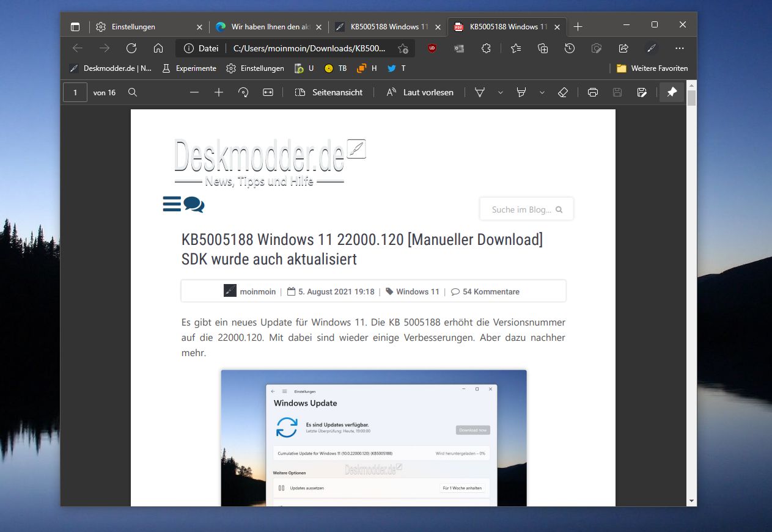Open the Settings and more ellipsis menu
Image resolution: width=772 pixels, height=532 pixels.
[x=680, y=48]
